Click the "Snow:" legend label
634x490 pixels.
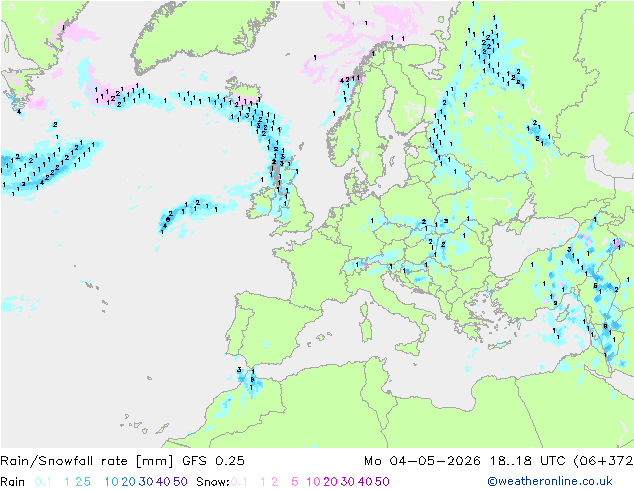tap(213, 482)
